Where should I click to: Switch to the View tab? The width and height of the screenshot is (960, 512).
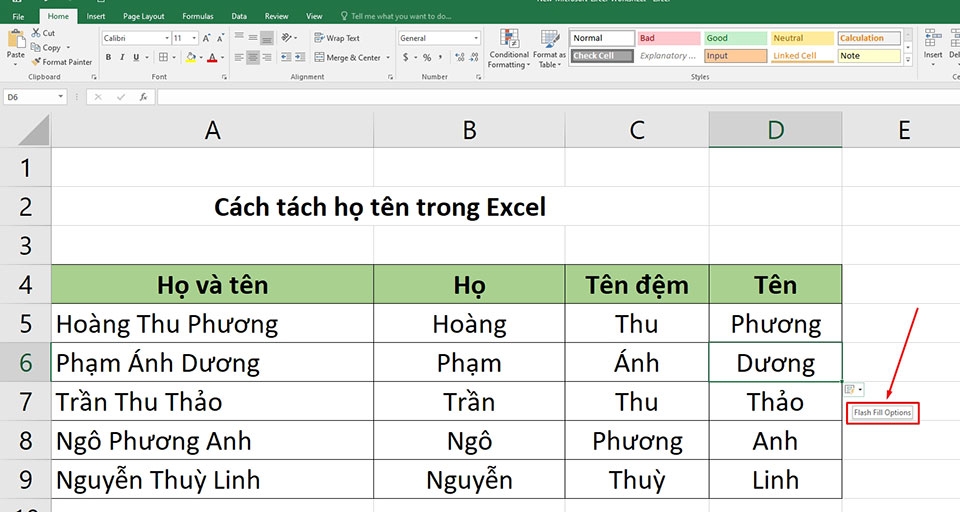[x=314, y=17]
